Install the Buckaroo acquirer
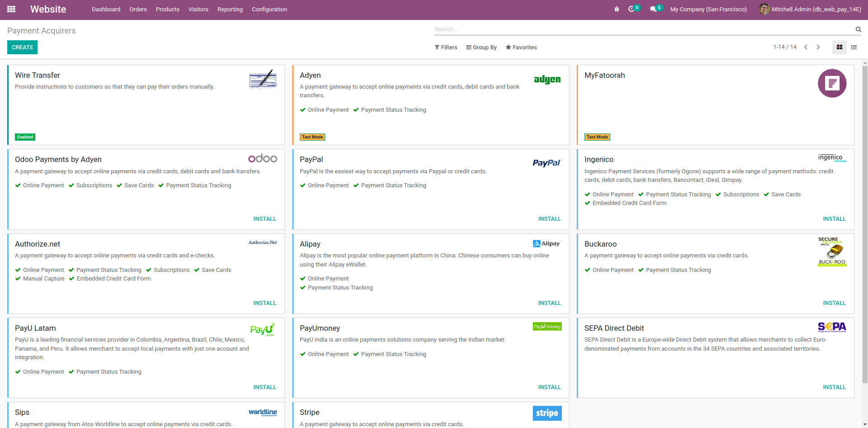Screen dimensions: 868x428 (x=835, y=303)
